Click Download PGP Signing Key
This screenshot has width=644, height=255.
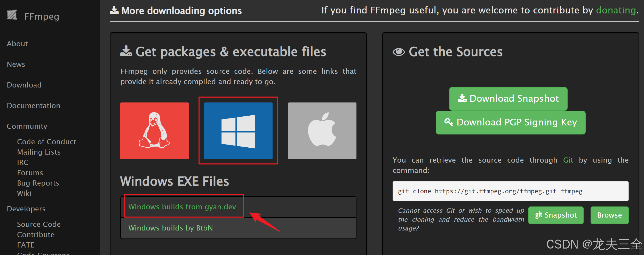510,122
